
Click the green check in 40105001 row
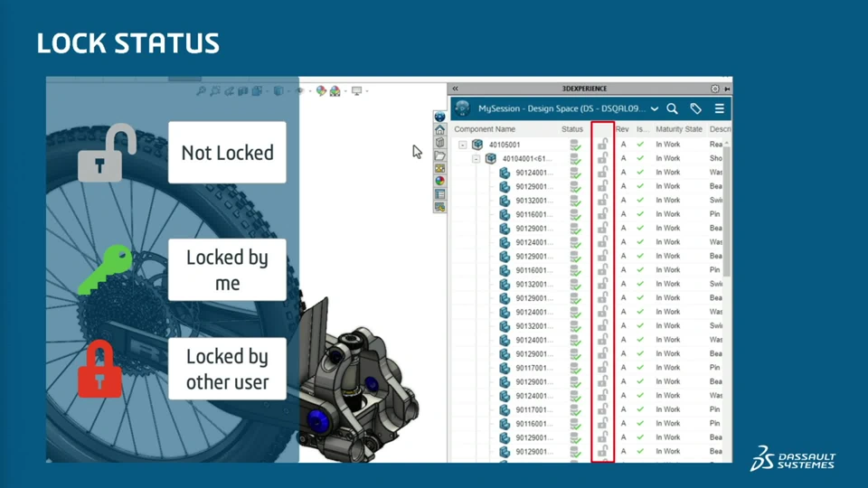(640, 144)
